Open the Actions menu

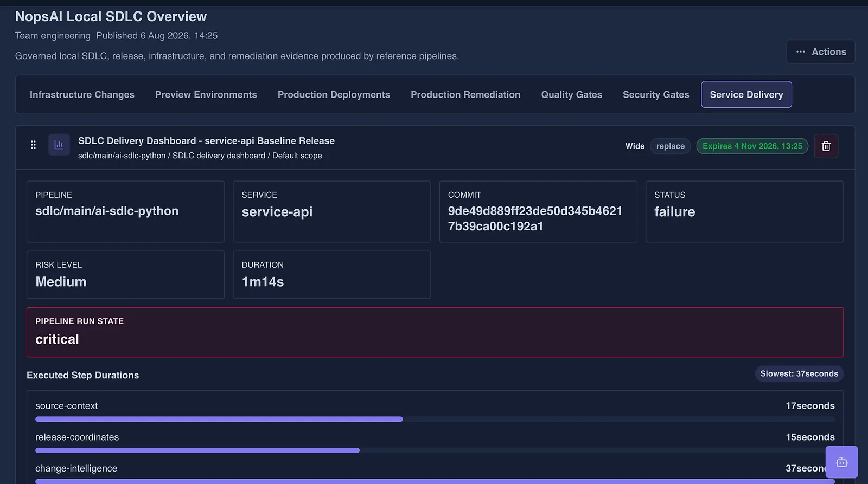point(821,52)
